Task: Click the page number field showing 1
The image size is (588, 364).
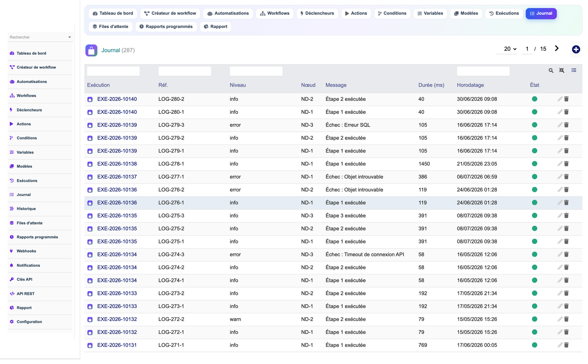Action: (527, 49)
